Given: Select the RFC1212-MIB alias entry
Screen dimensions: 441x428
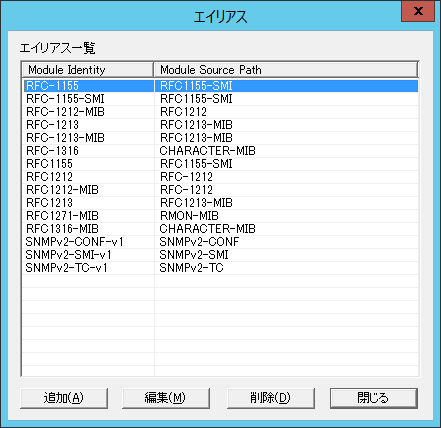Looking at the screenshot, I should tap(220, 190).
